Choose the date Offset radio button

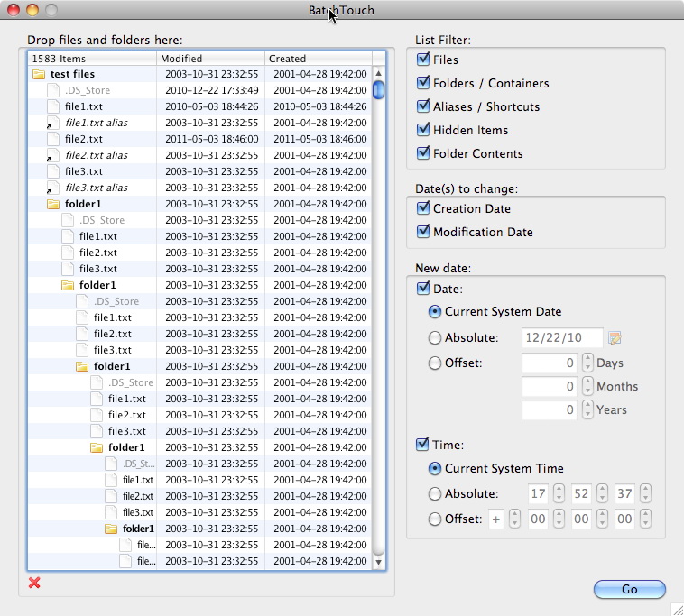[434, 363]
